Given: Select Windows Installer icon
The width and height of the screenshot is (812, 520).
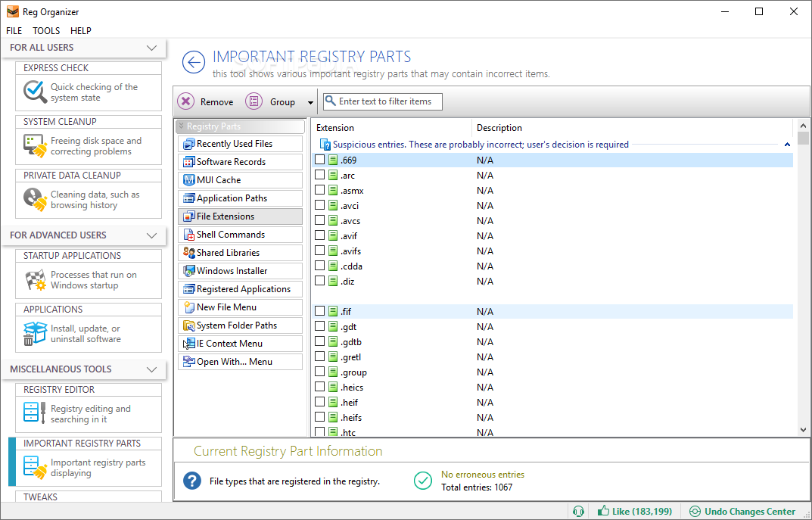Looking at the screenshot, I should tap(189, 271).
